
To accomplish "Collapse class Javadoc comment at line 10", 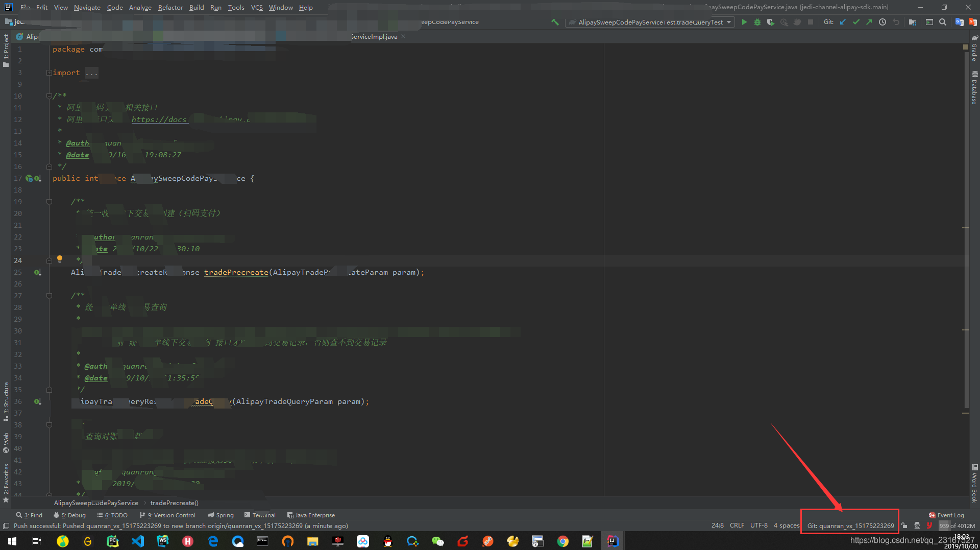I will [49, 95].
